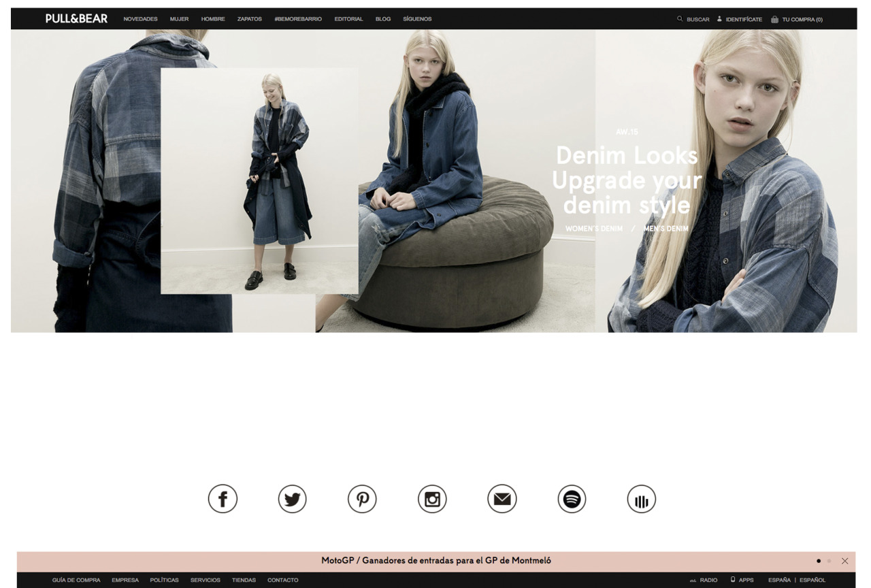Viewport: 871px width, 588px height.
Task: Open the Hombre menu
Action: click(x=213, y=19)
